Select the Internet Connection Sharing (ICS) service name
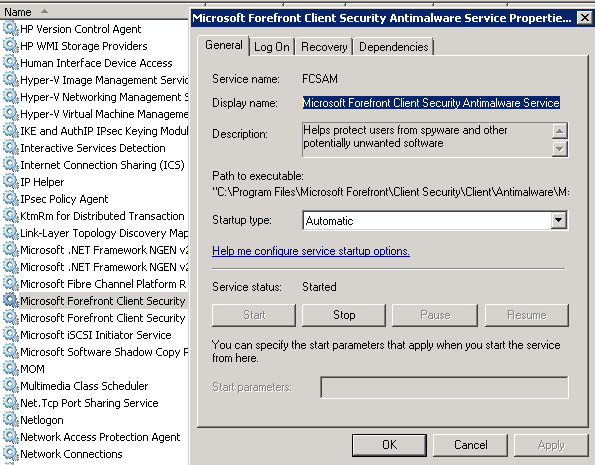The height and width of the screenshot is (465, 595). coord(102,165)
